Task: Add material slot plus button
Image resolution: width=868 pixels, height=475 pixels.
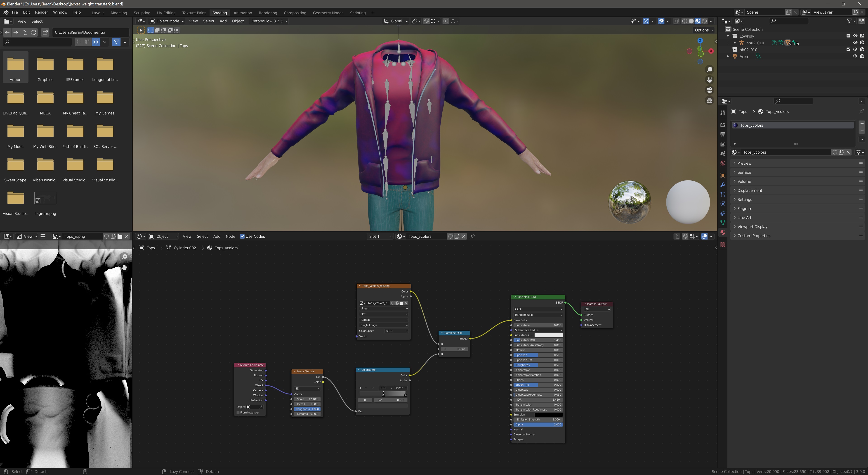Action: pyautogui.click(x=862, y=124)
